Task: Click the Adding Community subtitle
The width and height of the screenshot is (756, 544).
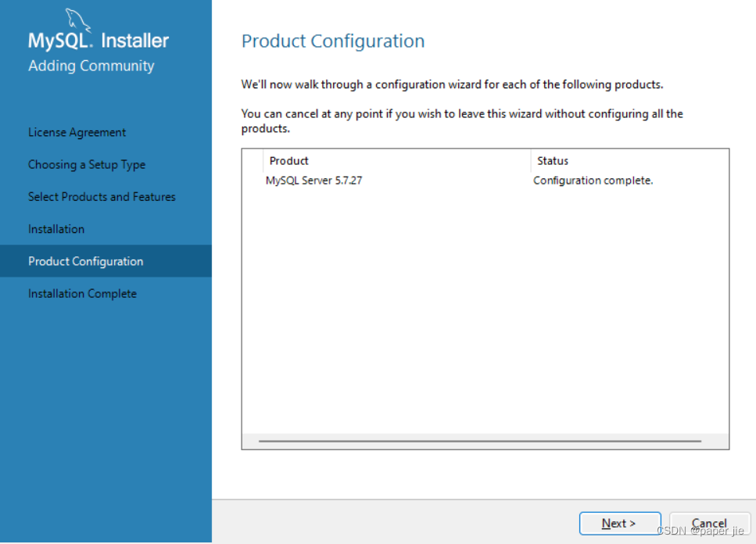Action: tap(91, 66)
